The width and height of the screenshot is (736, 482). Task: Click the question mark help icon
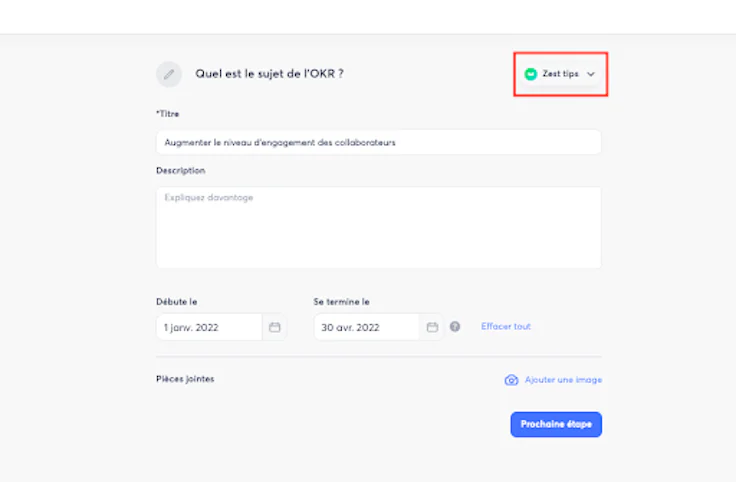455,327
